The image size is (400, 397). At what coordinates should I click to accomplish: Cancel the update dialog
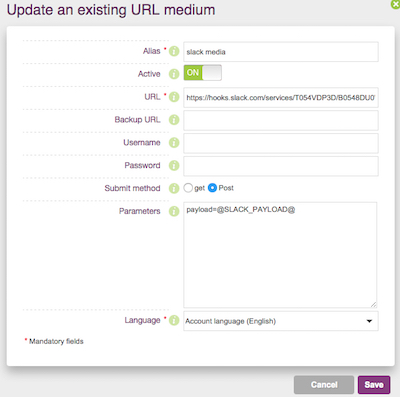tap(324, 385)
